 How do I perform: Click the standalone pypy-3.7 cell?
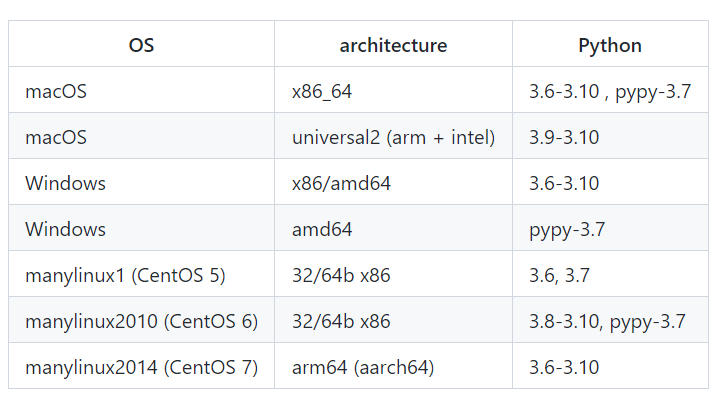pos(610,228)
